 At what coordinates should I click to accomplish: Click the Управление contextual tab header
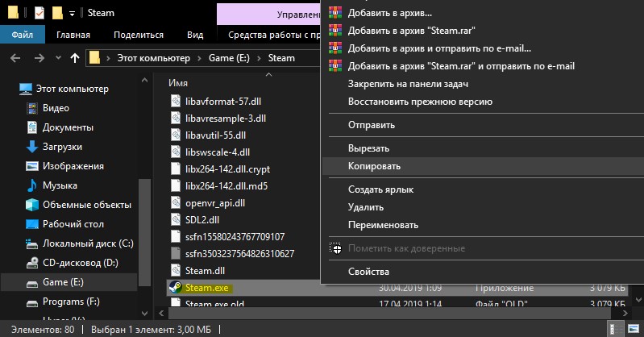coord(268,15)
